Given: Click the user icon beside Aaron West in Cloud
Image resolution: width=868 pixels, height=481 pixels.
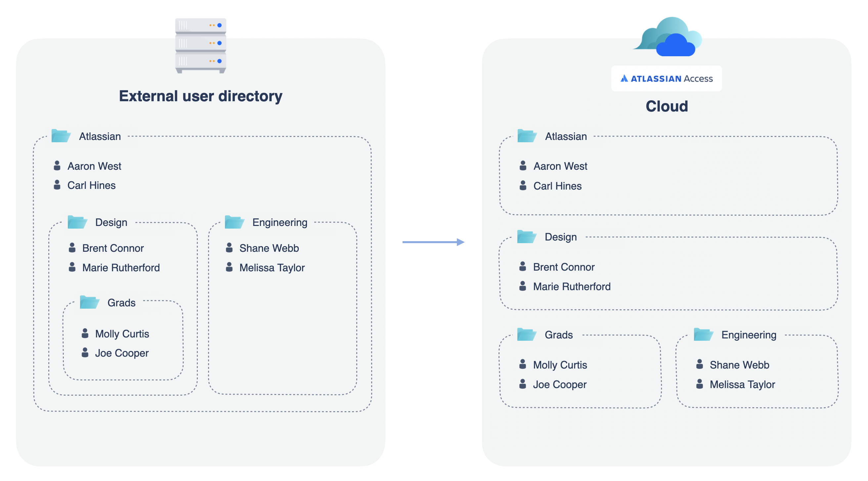Looking at the screenshot, I should pos(523,166).
